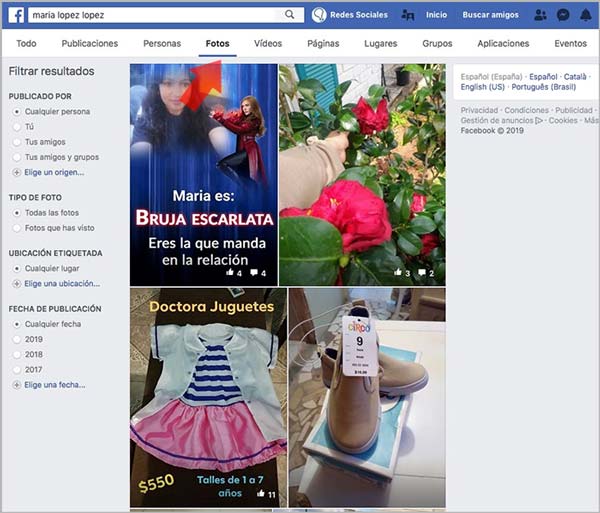Click the plus icon beside Elige una ubicación
The width and height of the screenshot is (600, 513).
[x=16, y=284]
